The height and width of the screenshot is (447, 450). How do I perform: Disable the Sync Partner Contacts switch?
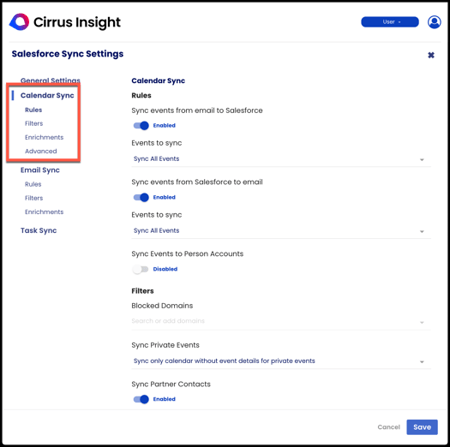[x=141, y=399]
